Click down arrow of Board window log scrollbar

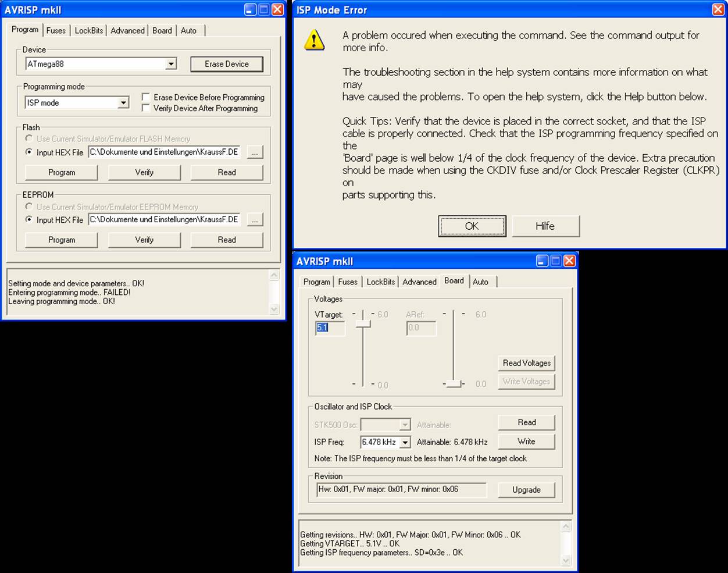coord(566,561)
